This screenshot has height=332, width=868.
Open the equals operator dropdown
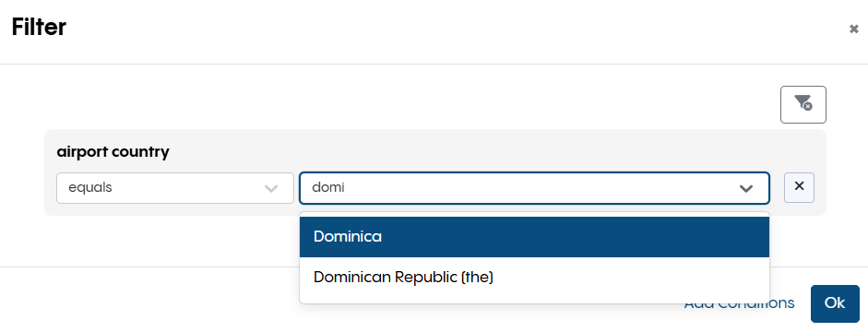175,188
